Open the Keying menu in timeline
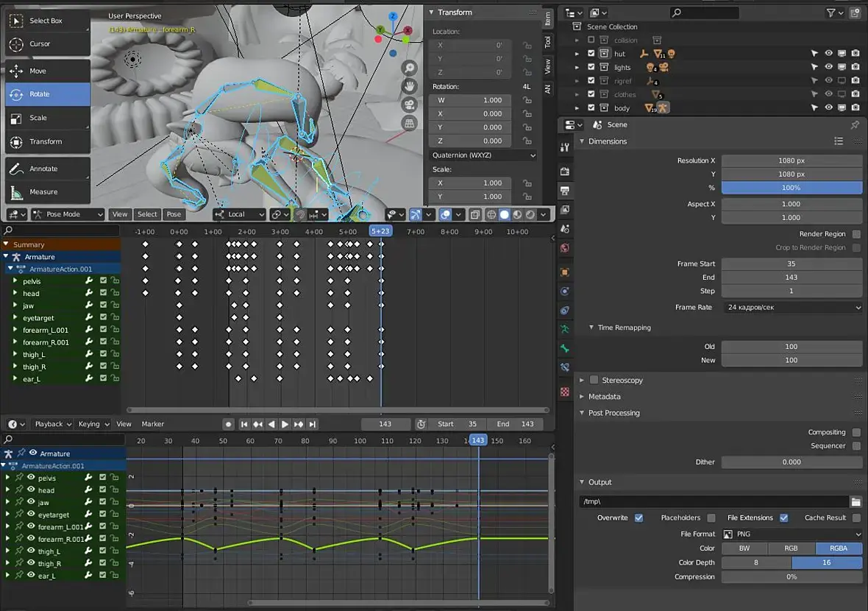The image size is (868, 611). tap(93, 424)
